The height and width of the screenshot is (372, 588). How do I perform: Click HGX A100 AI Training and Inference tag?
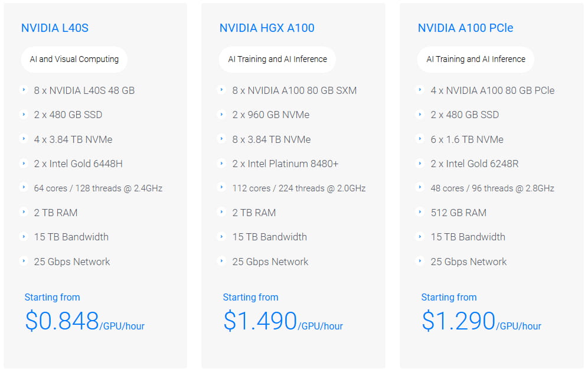tap(277, 59)
